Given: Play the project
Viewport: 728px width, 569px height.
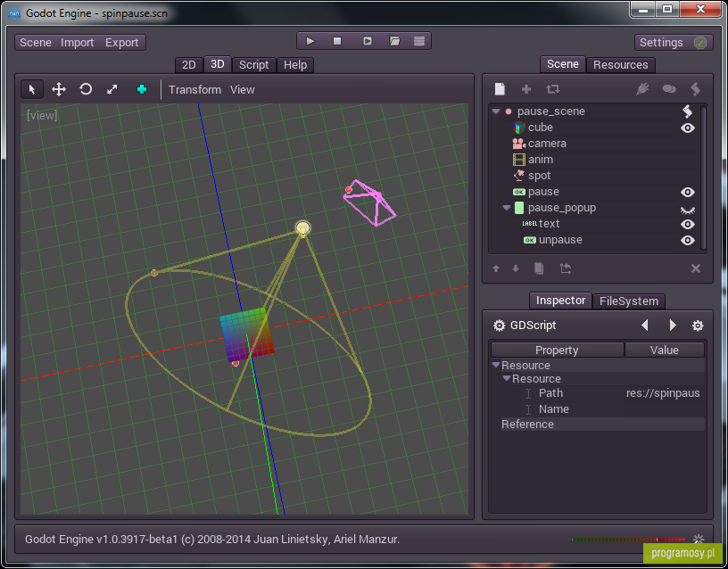Looking at the screenshot, I should click(x=310, y=41).
